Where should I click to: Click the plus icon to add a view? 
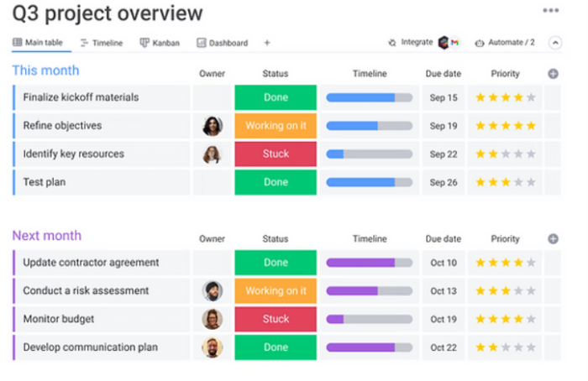(267, 43)
